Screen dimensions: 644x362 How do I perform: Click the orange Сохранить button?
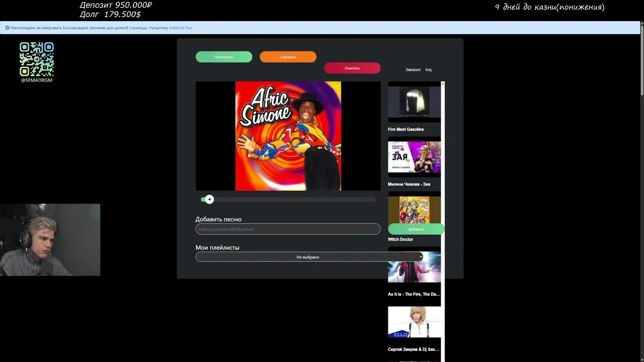click(x=288, y=57)
